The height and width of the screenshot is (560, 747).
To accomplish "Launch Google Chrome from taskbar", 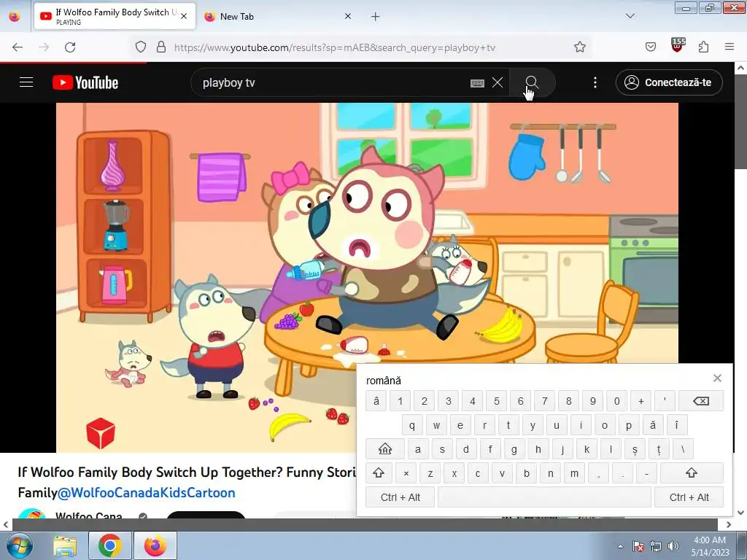I will [x=110, y=545].
